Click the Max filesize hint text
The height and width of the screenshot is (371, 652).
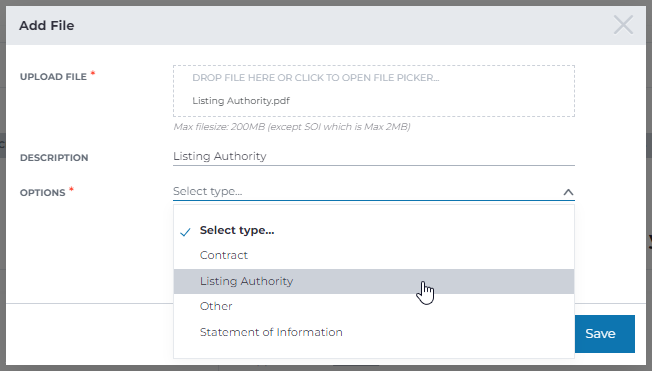[x=292, y=127]
